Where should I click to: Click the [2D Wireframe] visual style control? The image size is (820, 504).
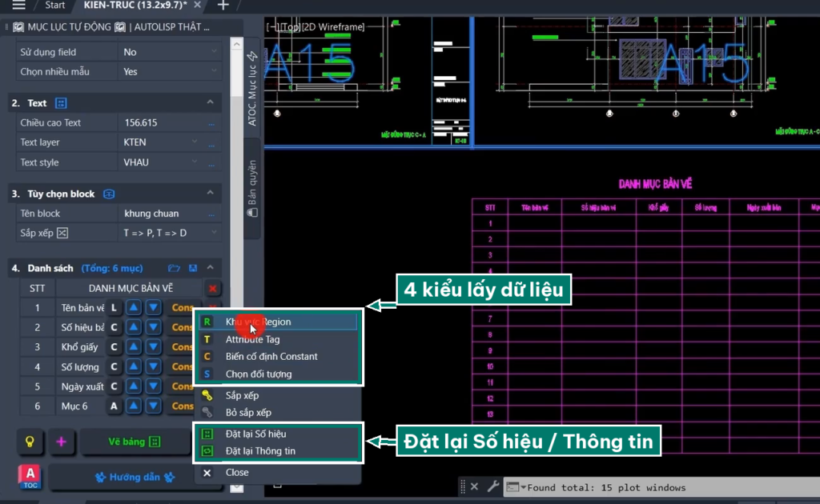(x=332, y=27)
